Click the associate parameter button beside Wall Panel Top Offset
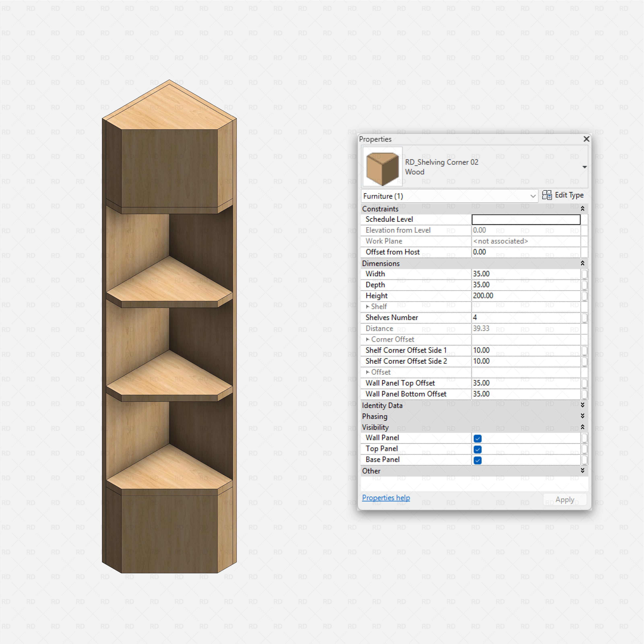Screen dimensions: 644x644 [x=585, y=383]
